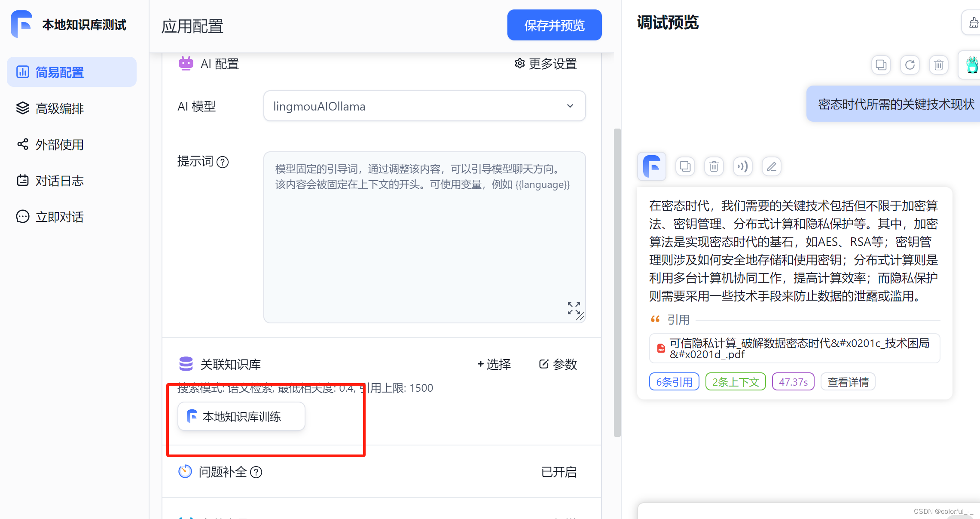
Task: Click the 2条上下文 tag
Action: coord(736,382)
